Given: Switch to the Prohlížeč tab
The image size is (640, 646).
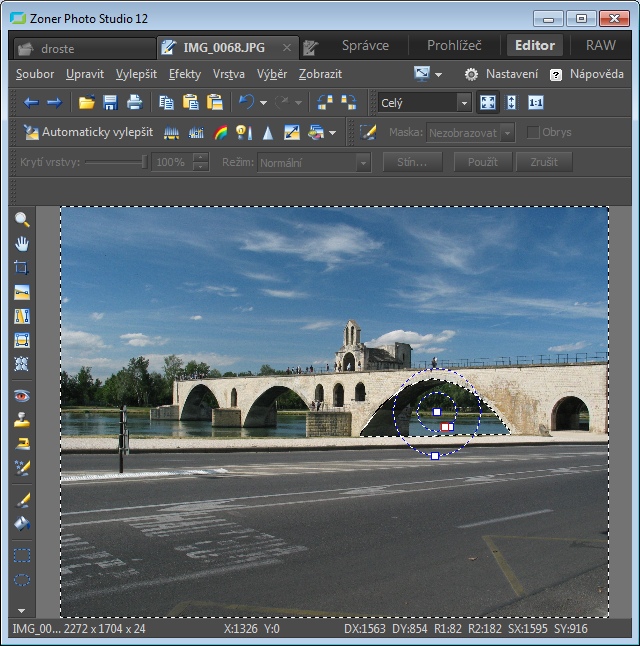Looking at the screenshot, I should point(454,45).
